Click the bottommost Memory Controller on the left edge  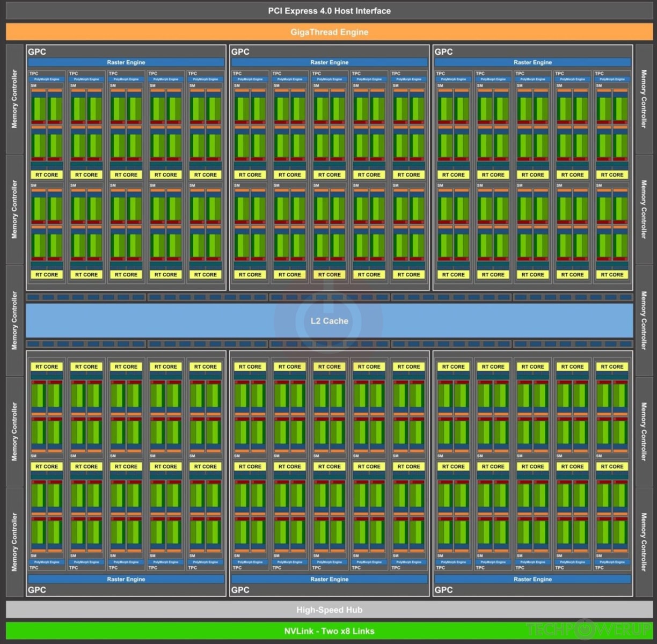[x=14, y=542]
